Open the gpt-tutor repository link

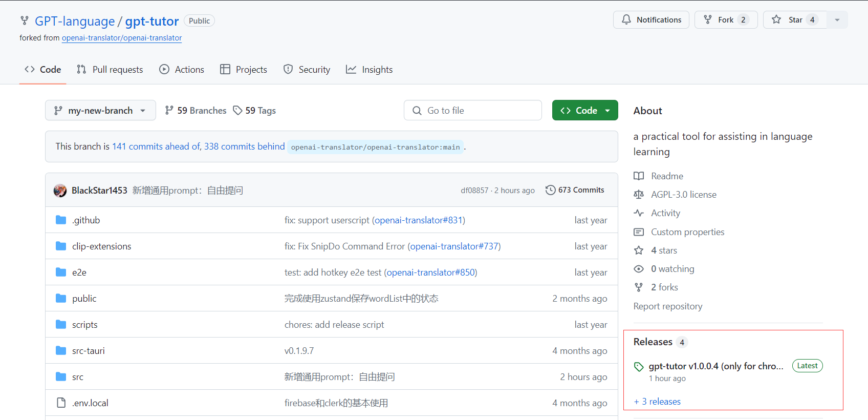point(152,21)
